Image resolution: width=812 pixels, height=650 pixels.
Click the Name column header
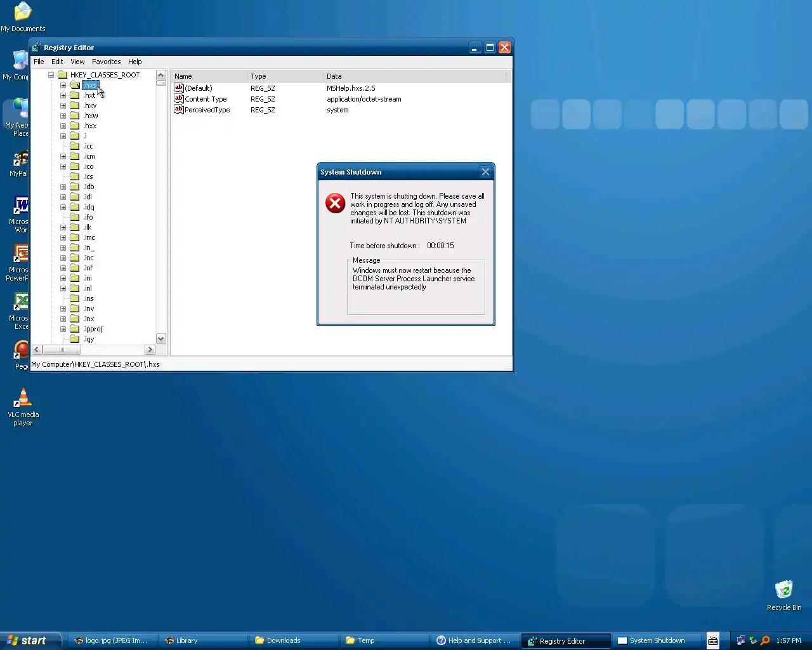tap(209, 76)
